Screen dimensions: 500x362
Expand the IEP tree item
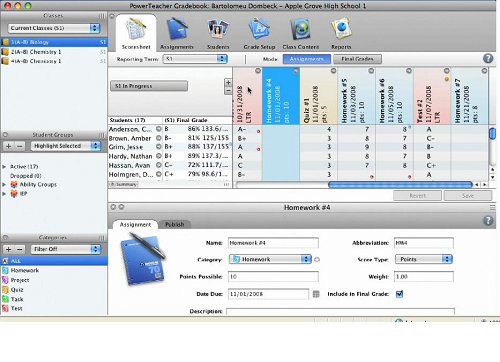coord(4,194)
